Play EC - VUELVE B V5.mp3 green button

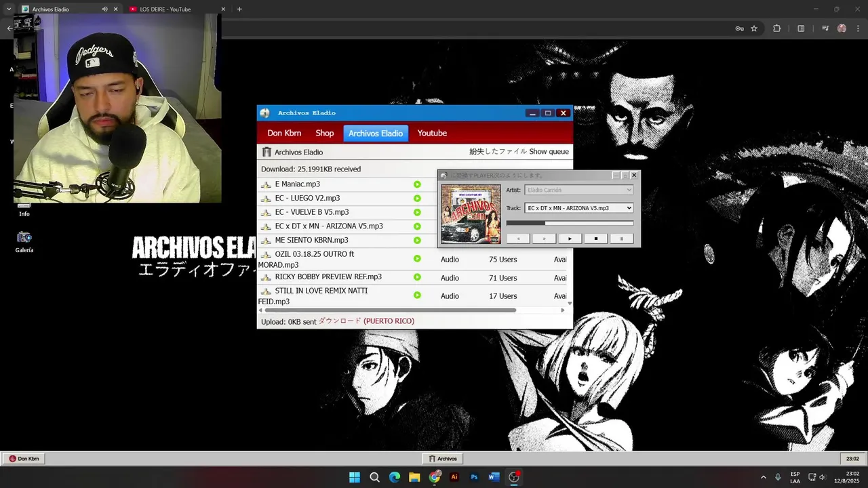point(417,212)
